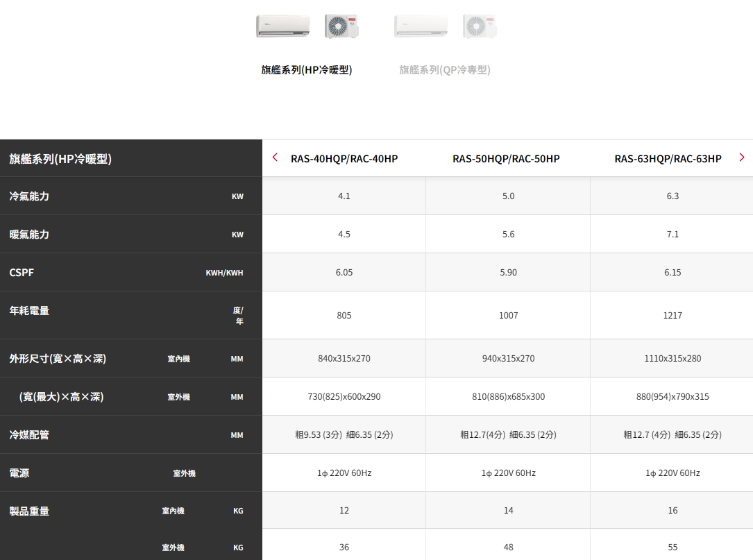Select the RAS-50HQP/RAC-50HP column header

coord(506,159)
